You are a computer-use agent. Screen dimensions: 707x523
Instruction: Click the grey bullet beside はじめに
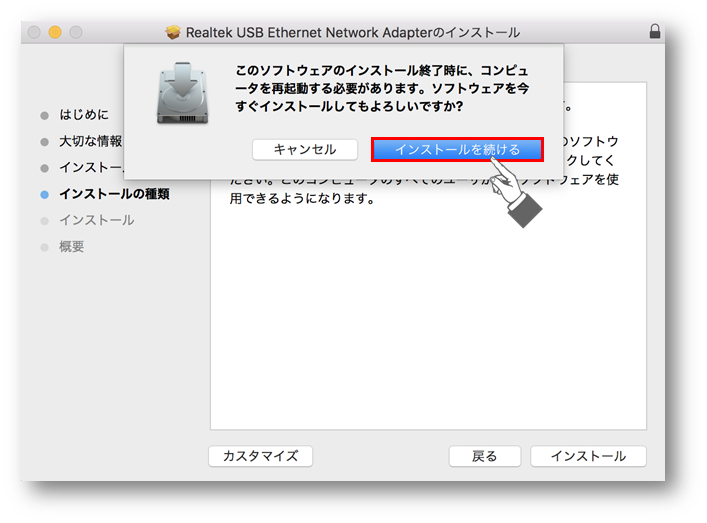(44, 116)
